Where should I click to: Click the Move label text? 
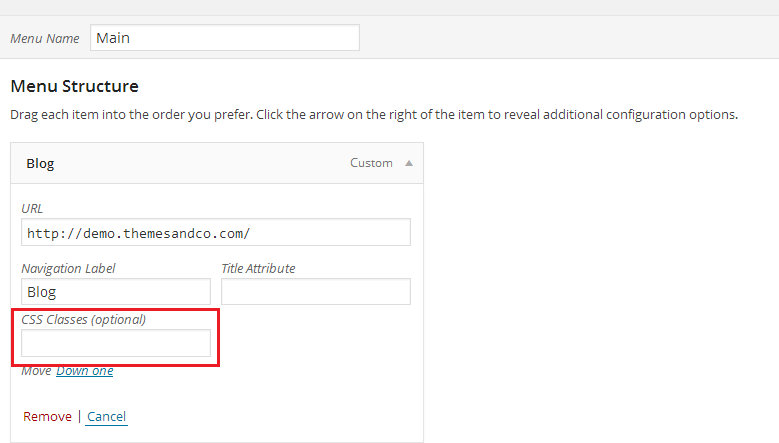pyautogui.click(x=36, y=371)
